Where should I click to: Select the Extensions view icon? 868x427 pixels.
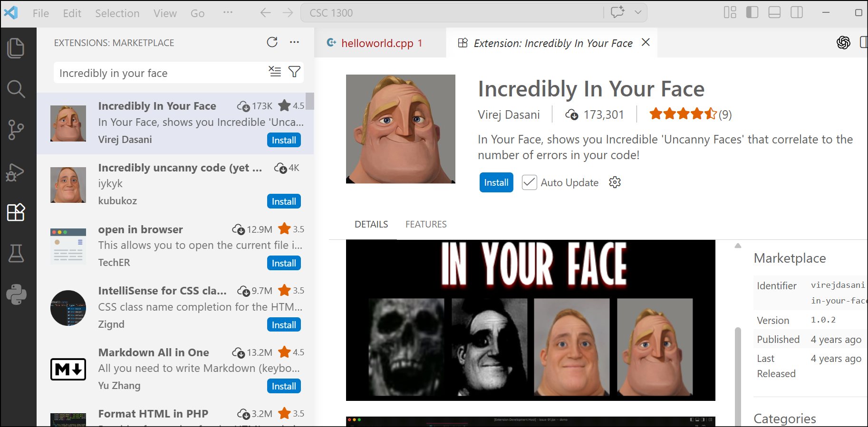[16, 212]
